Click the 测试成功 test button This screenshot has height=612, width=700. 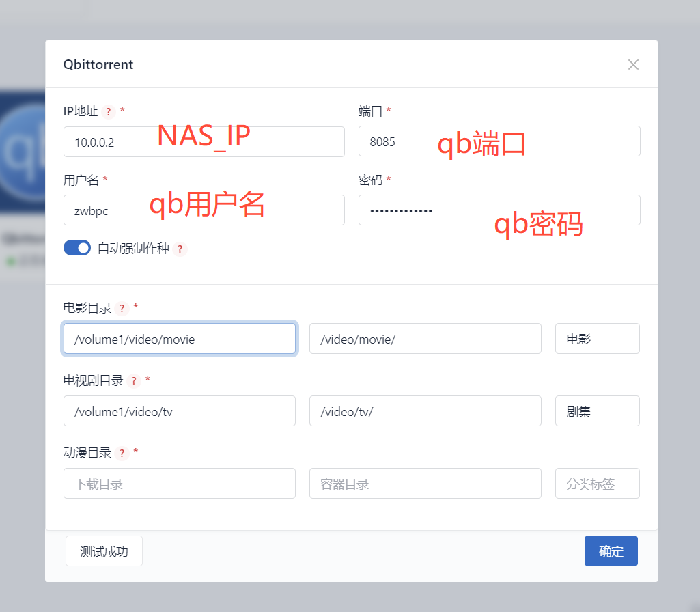click(104, 551)
